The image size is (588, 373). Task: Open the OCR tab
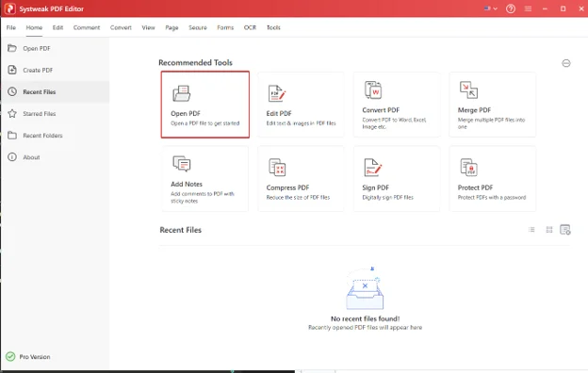coord(250,27)
